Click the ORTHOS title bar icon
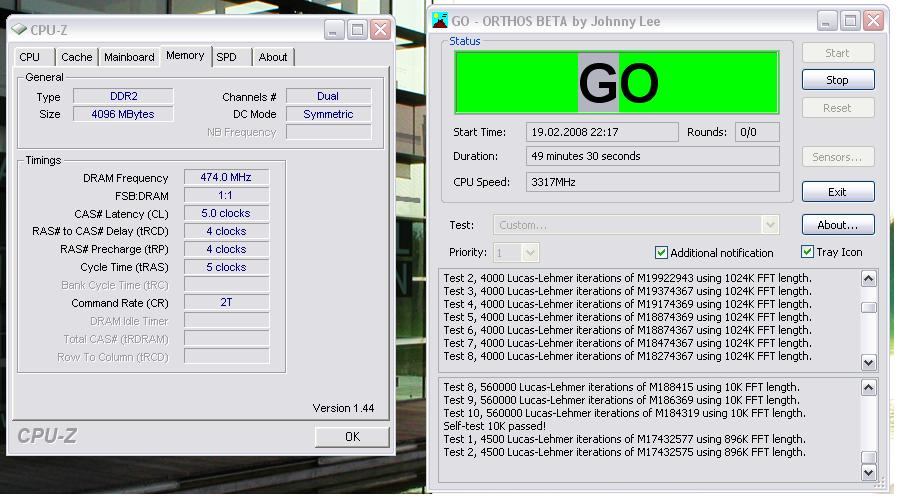The image size is (900, 500). [x=440, y=21]
